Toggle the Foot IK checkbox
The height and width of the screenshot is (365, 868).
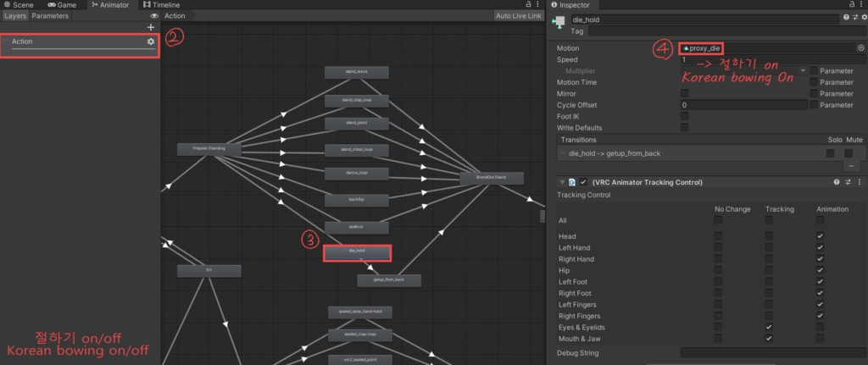pyautogui.click(x=685, y=116)
